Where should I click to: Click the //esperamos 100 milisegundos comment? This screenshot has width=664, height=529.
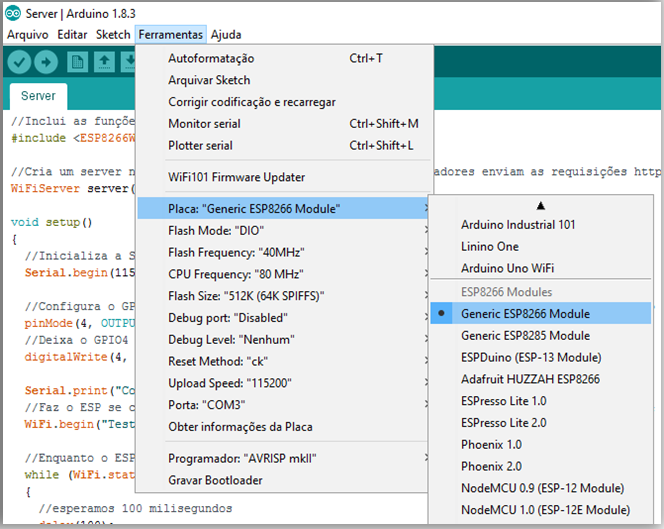(x=136, y=508)
